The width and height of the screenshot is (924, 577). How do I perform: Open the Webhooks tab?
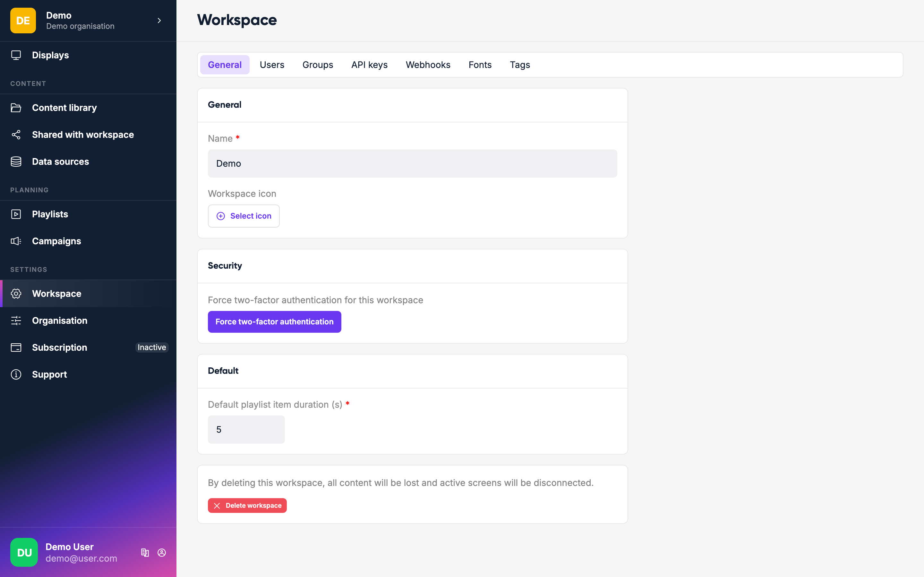428,64
